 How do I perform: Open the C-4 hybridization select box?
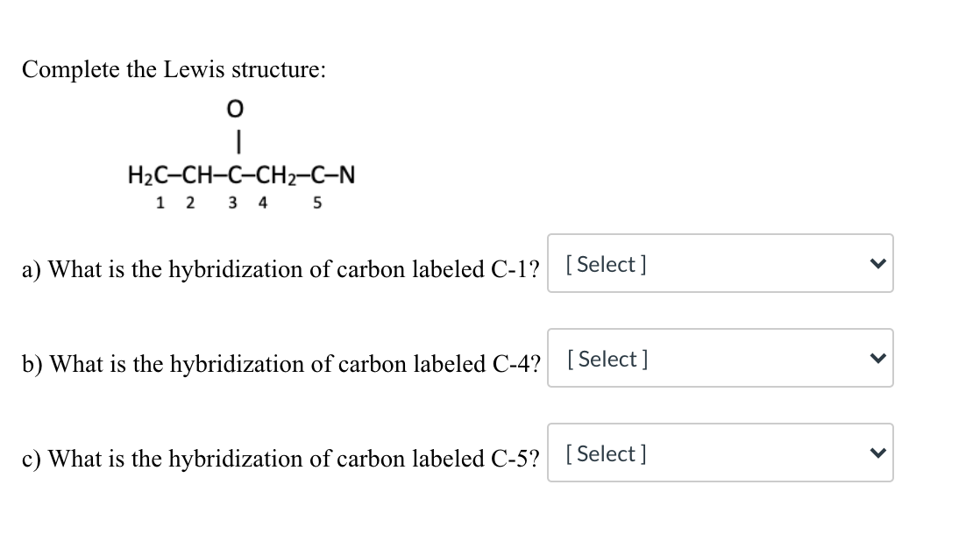pyautogui.click(x=720, y=358)
